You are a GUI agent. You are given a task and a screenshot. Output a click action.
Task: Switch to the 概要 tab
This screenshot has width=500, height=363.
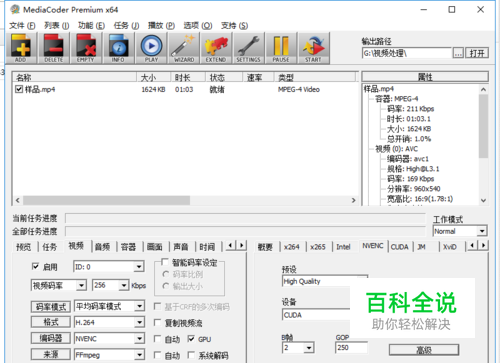point(265,247)
